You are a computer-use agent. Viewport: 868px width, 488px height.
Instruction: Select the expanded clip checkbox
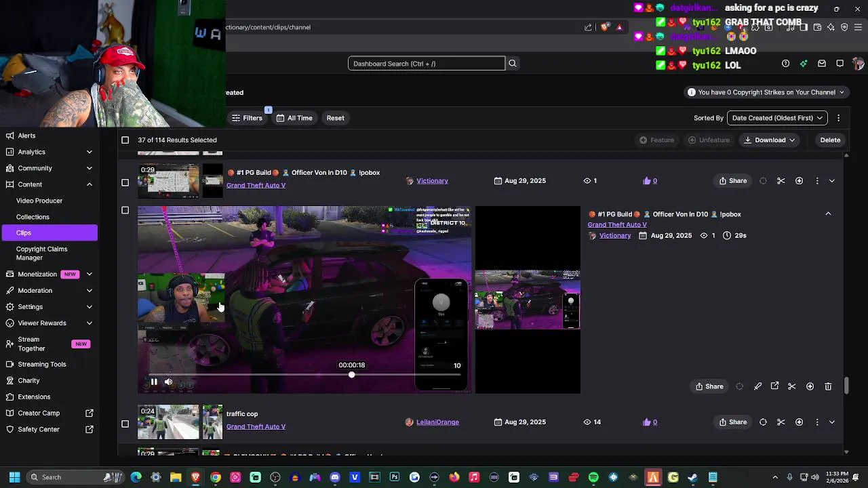coord(125,210)
